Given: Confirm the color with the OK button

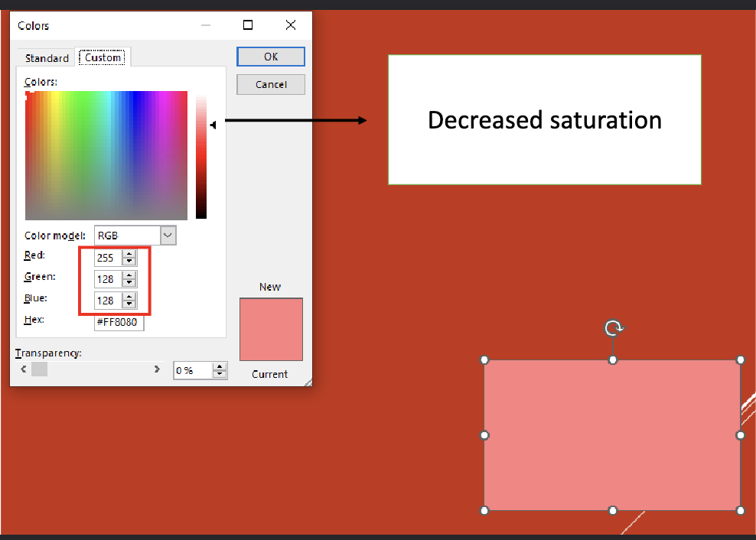Looking at the screenshot, I should pyautogui.click(x=270, y=57).
